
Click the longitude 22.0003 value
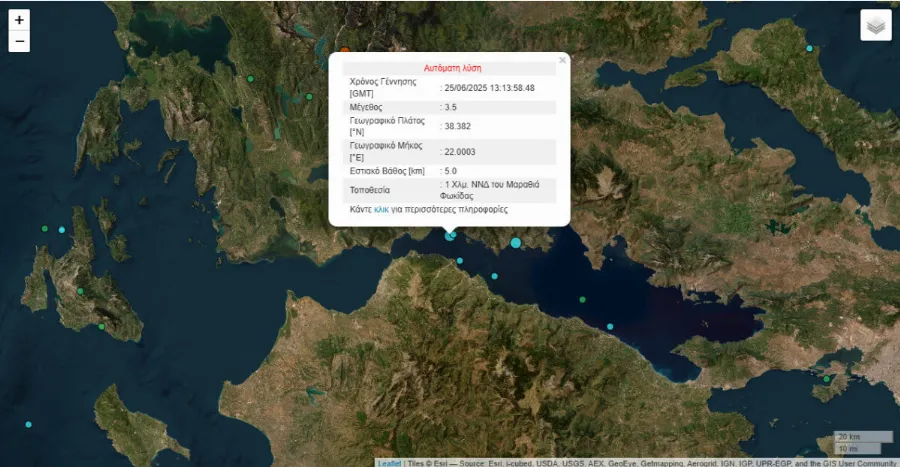460,152
